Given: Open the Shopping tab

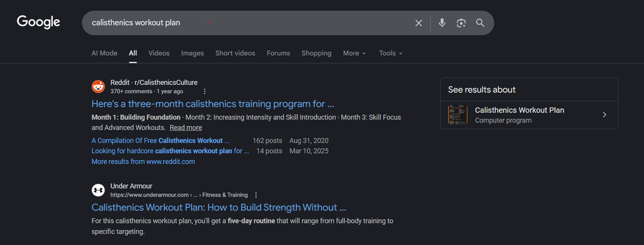Looking at the screenshot, I should pyautogui.click(x=316, y=53).
